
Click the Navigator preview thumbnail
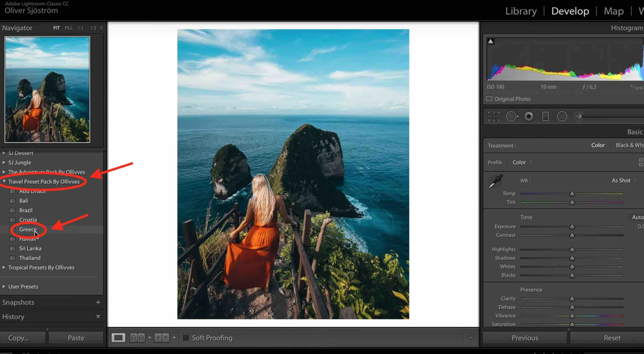(x=47, y=89)
